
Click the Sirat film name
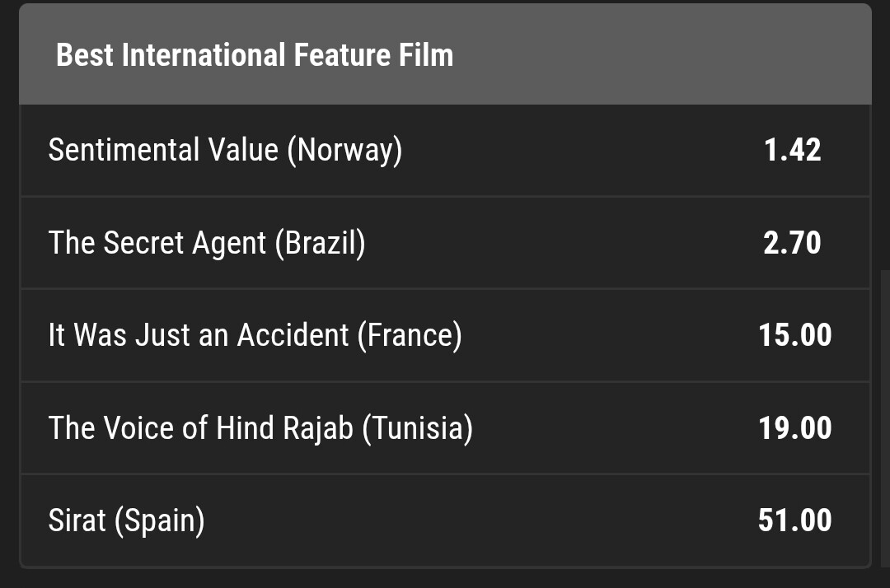(77, 520)
